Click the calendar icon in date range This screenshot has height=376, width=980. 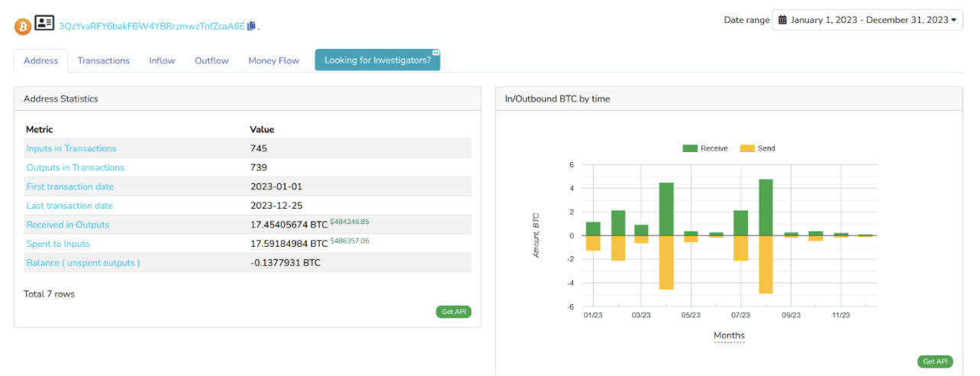tap(782, 20)
